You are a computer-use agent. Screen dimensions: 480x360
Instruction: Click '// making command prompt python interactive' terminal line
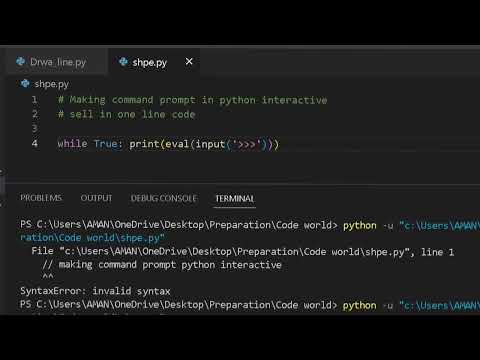tap(162, 265)
